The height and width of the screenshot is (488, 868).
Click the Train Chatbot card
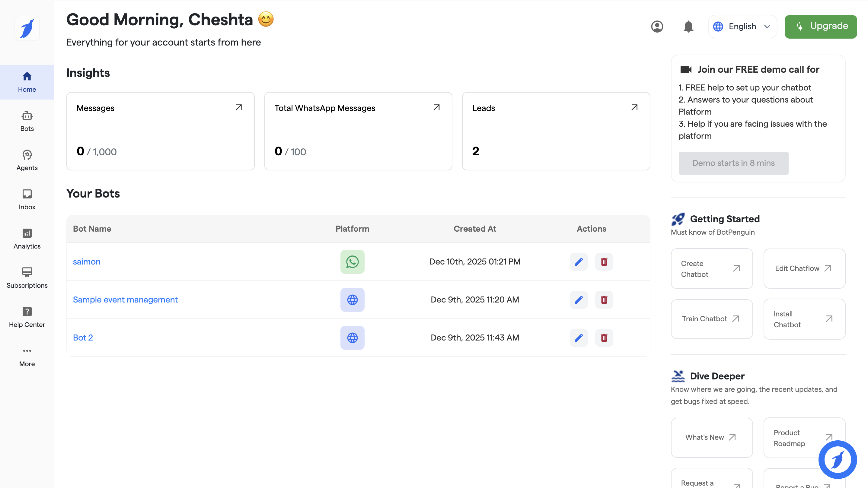click(x=711, y=318)
